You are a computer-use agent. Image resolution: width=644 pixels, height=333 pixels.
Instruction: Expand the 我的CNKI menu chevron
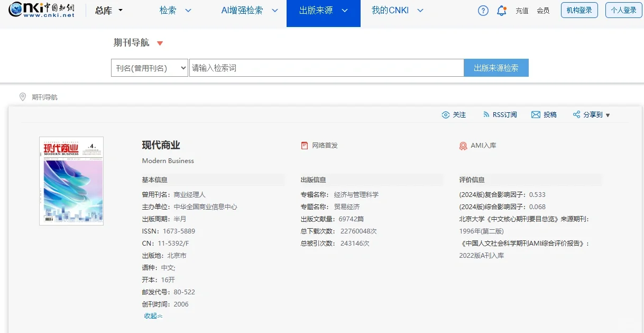point(420,11)
